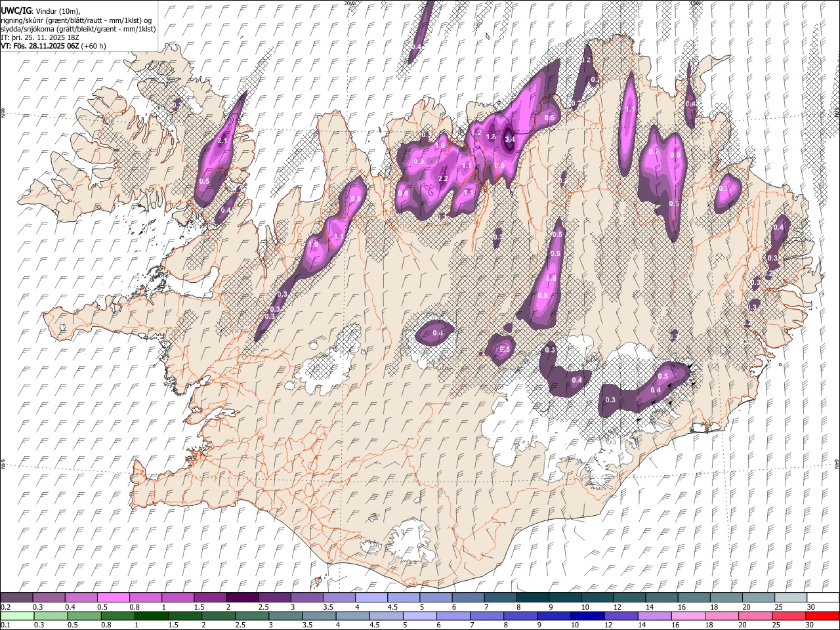Pick the dark green rain swatch between 1 and 1.5

tap(152, 616)
